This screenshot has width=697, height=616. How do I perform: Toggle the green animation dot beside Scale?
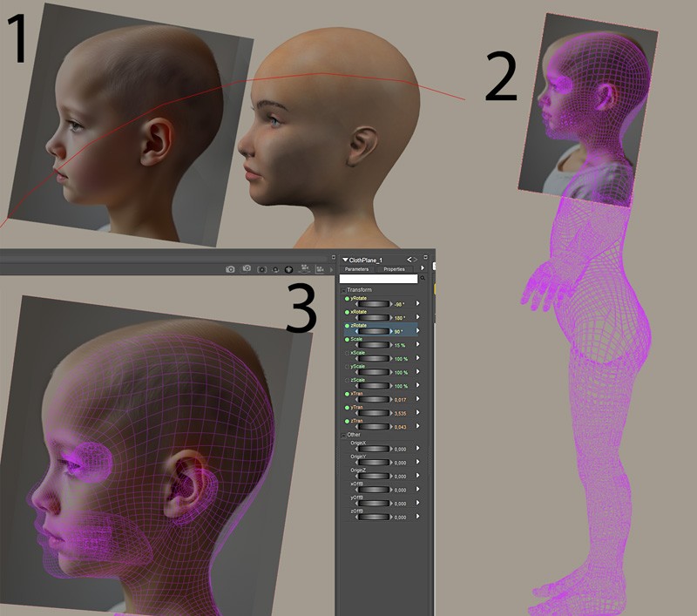click(x=347, y=340)
